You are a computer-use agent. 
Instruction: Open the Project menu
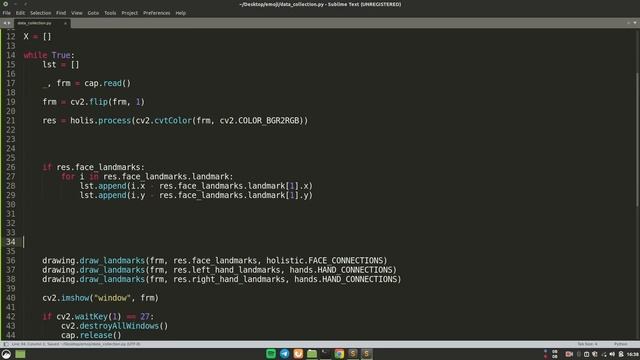129,13
